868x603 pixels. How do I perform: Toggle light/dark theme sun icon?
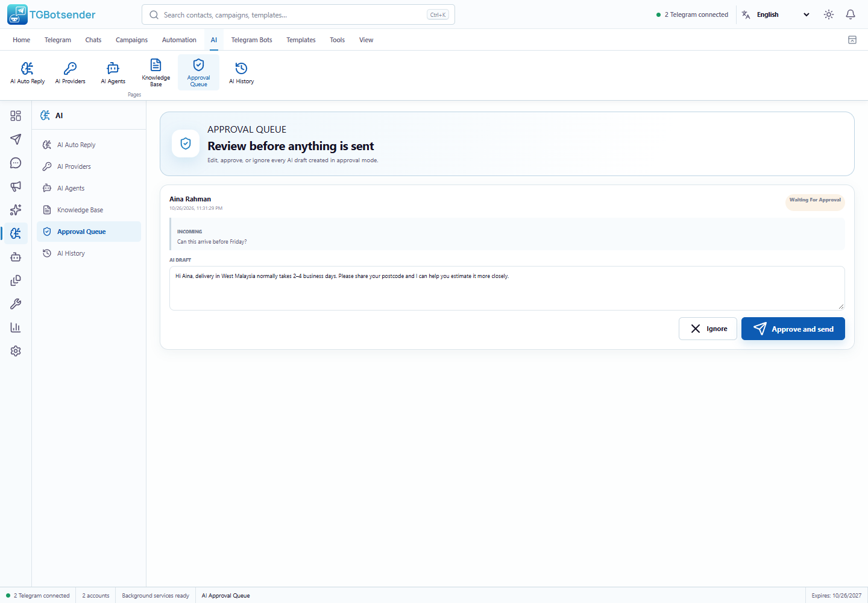pyautogui.click(x=829, y=14)
